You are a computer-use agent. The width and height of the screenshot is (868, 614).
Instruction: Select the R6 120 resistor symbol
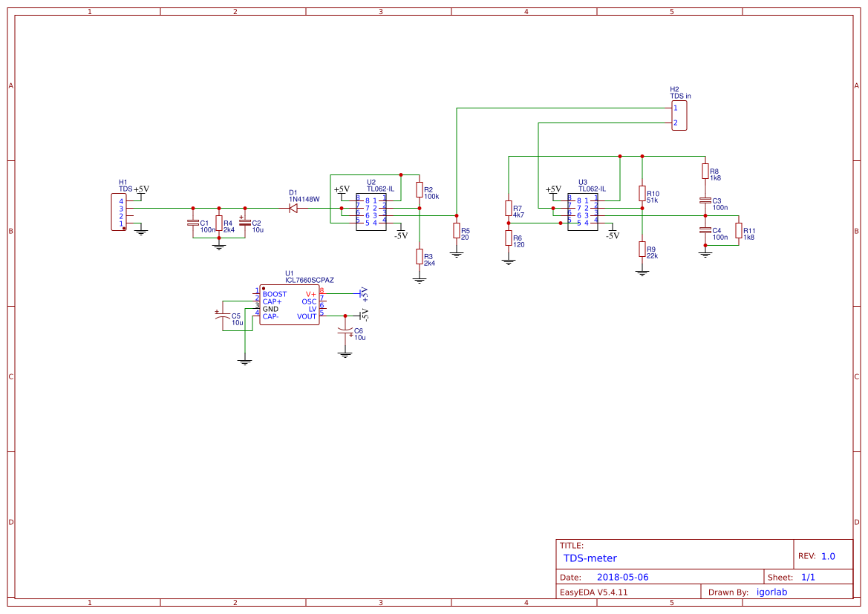pyautogui.click(x=509, y=239)
